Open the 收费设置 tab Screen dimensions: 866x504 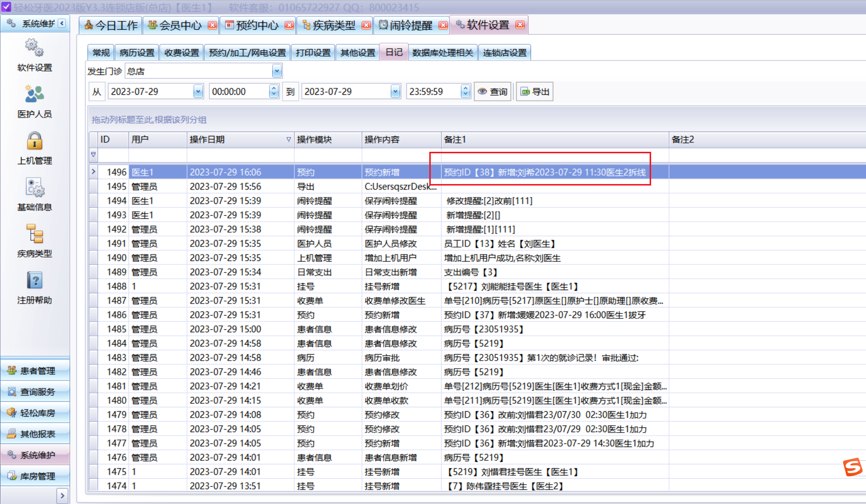182,53
